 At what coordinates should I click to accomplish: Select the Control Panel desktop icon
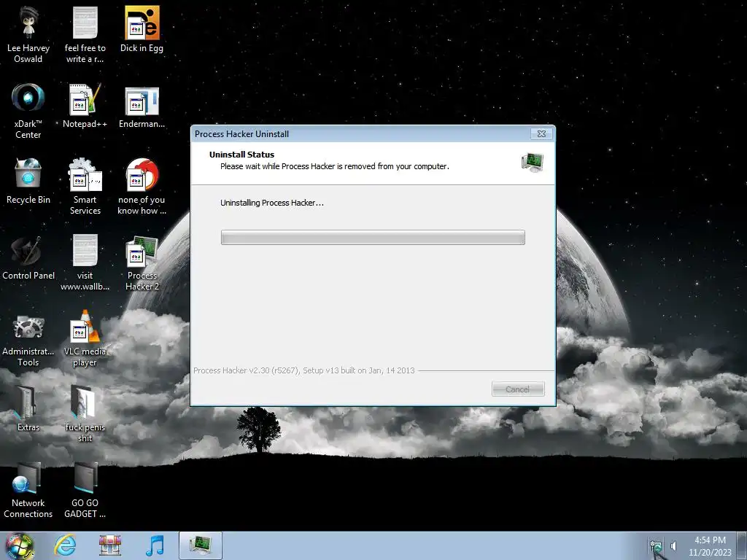(x=28, y=257)
